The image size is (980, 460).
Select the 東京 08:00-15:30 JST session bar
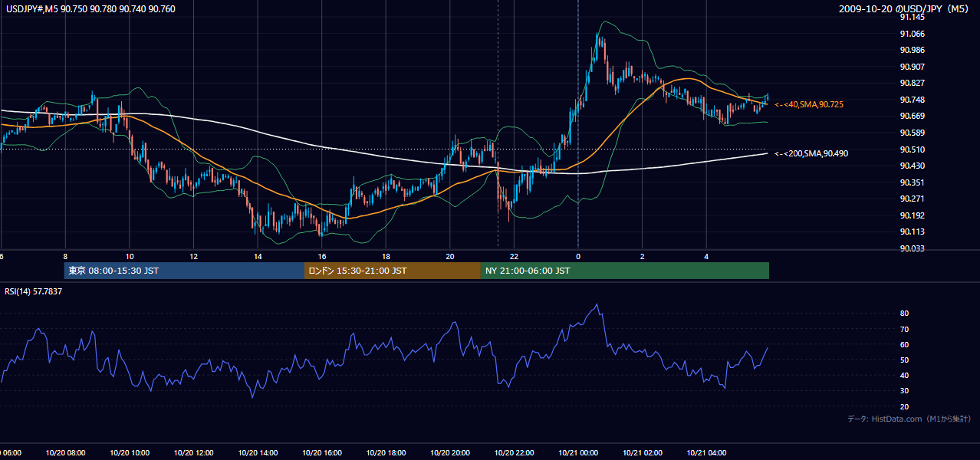click(x=185, y=271)
